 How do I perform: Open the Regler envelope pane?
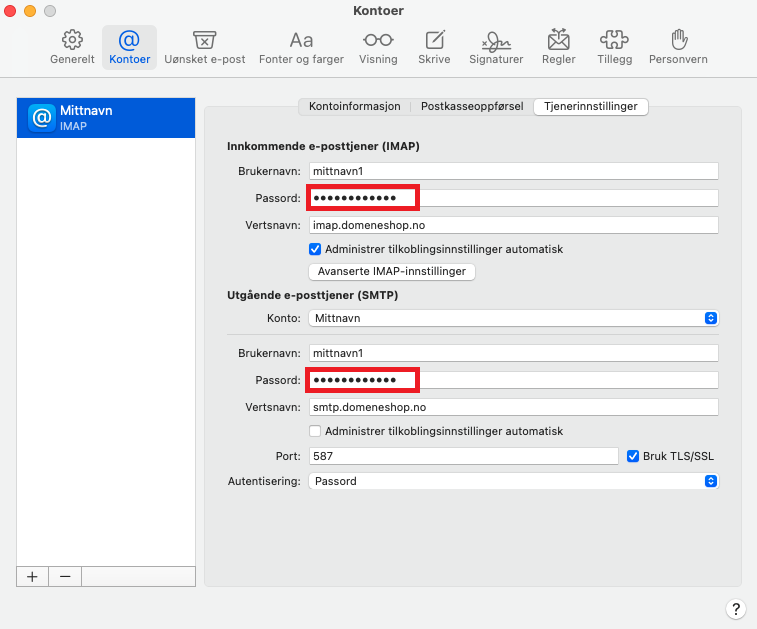pos(559,47)
